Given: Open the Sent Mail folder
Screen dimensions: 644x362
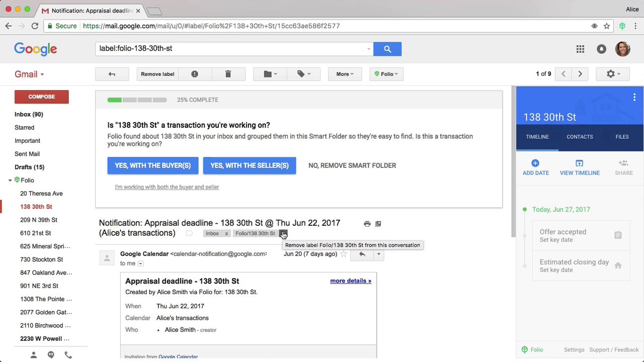Looking at the screenshot, I should pos(27,154).
